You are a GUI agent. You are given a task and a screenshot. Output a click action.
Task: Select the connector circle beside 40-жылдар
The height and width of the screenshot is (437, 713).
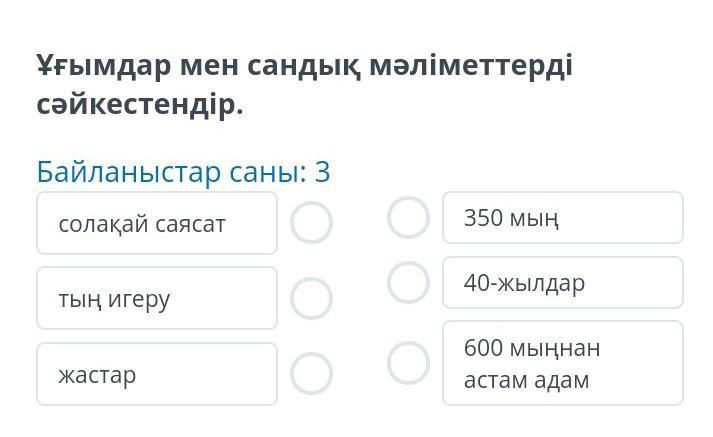point(408,282)
